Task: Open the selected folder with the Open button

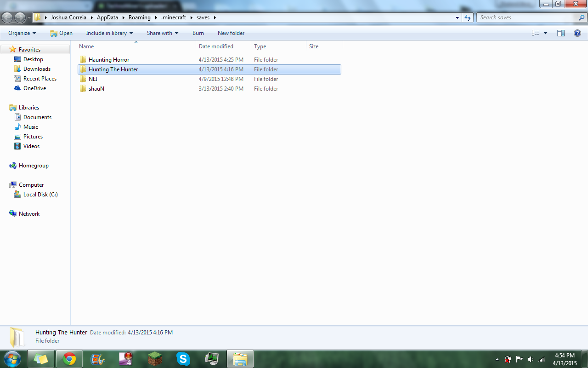Action: pos(62,33)
